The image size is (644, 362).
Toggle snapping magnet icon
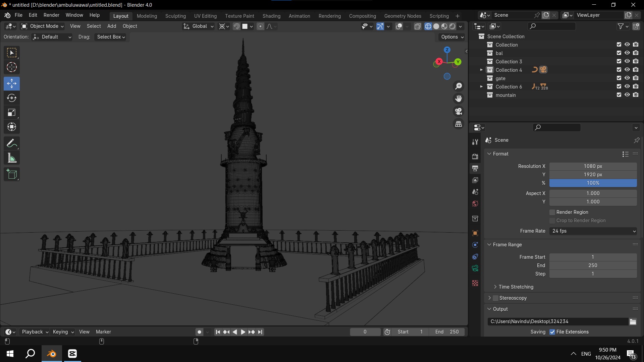(236, 26)
